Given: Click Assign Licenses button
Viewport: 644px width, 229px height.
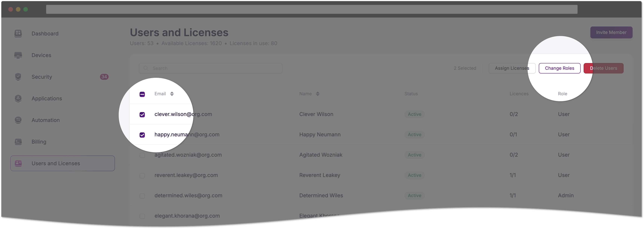Looking at the screenshot, I should (512, 68).
